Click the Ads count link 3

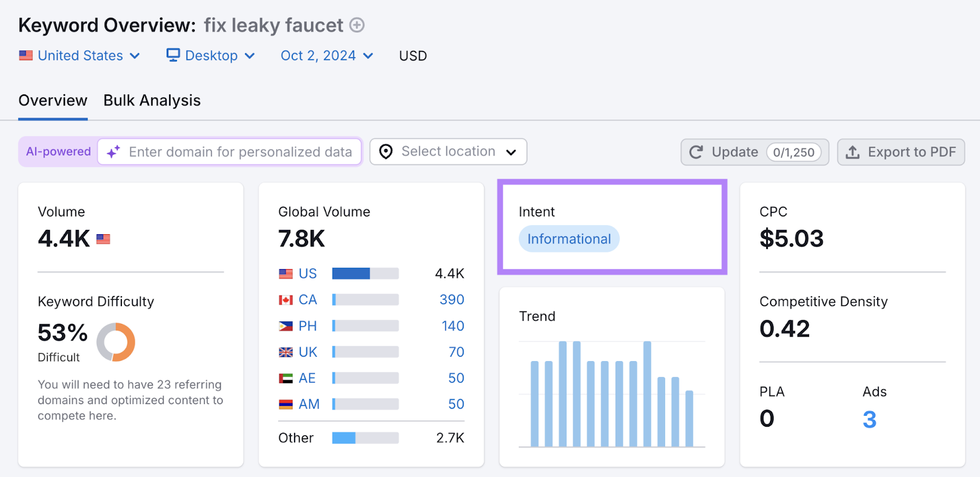[869, 420]
